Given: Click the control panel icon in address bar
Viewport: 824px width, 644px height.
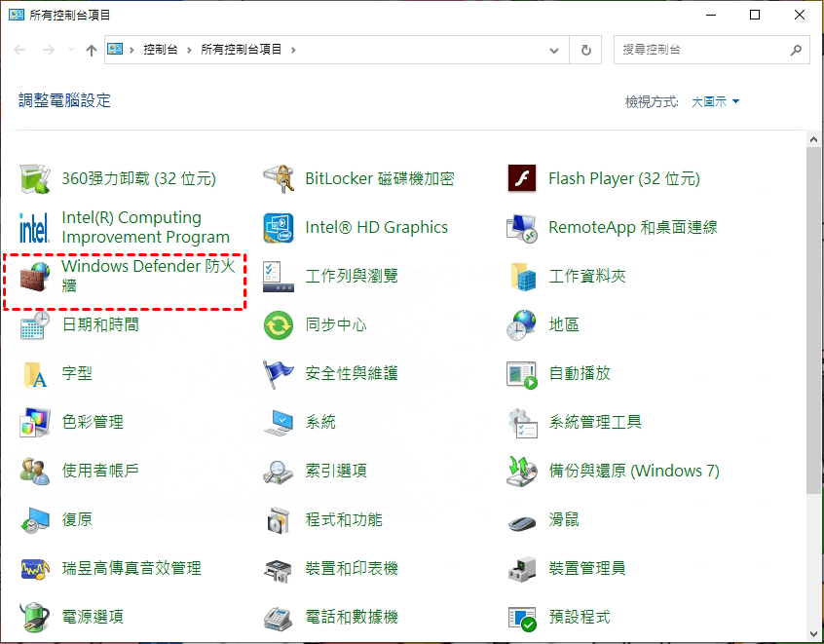Looking at the screenshot, I should click(x=115, y=50).
